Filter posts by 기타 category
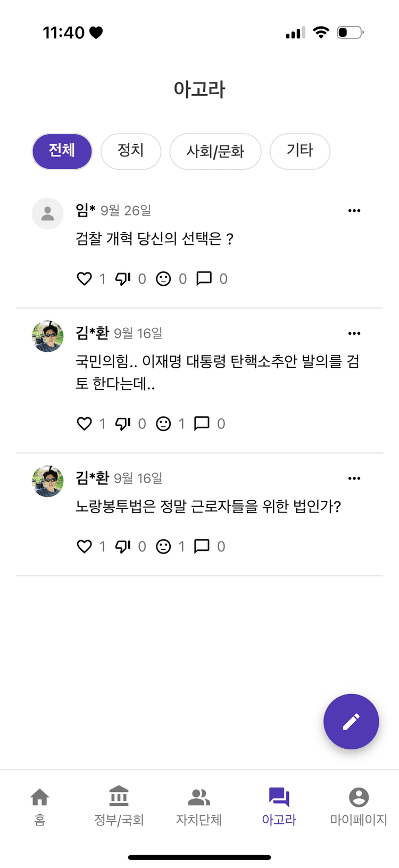The height and width of the screenshot is (868, 399). pyautogui.click(x=300, y=151)
